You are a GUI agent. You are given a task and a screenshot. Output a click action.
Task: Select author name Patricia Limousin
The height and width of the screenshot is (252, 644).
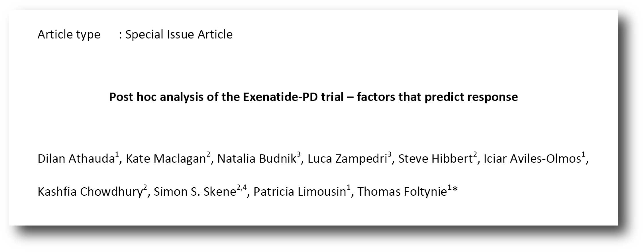click(x=300, y=192)
